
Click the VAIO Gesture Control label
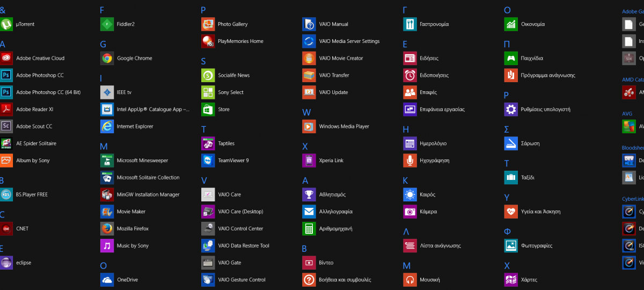[241, 280]
